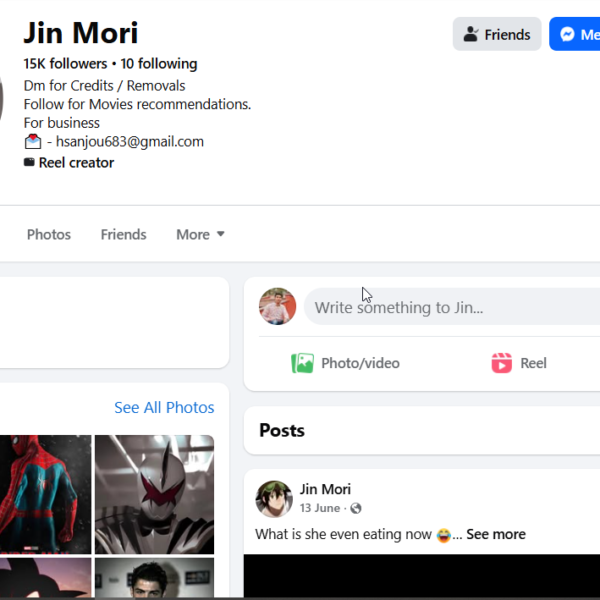The width and height of the screenshot is (600, 600).
Task: Open the Jin Mori post author link
Action: tap(325, 489)
